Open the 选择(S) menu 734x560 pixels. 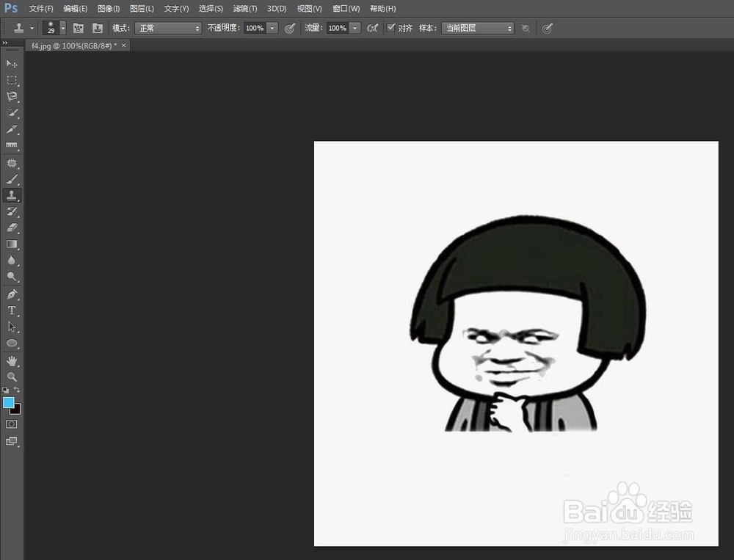(211, 8)
